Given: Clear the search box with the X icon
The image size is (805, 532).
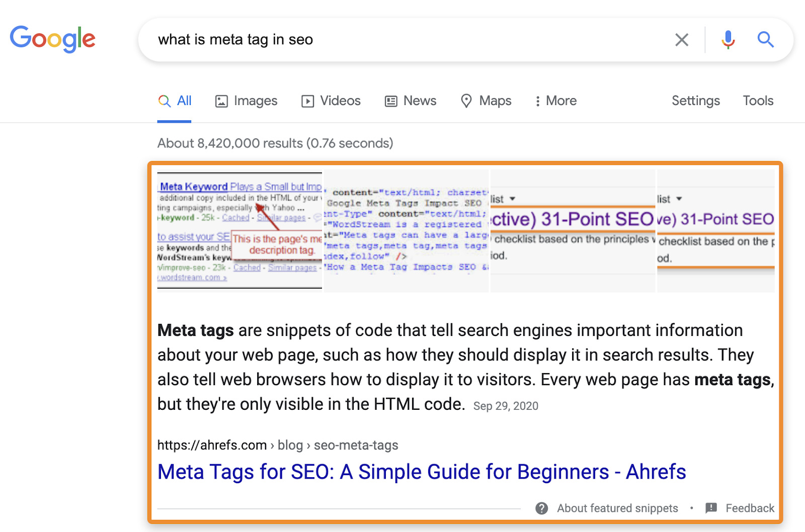Looking at the screenshot, I should [x=682, y=40].
